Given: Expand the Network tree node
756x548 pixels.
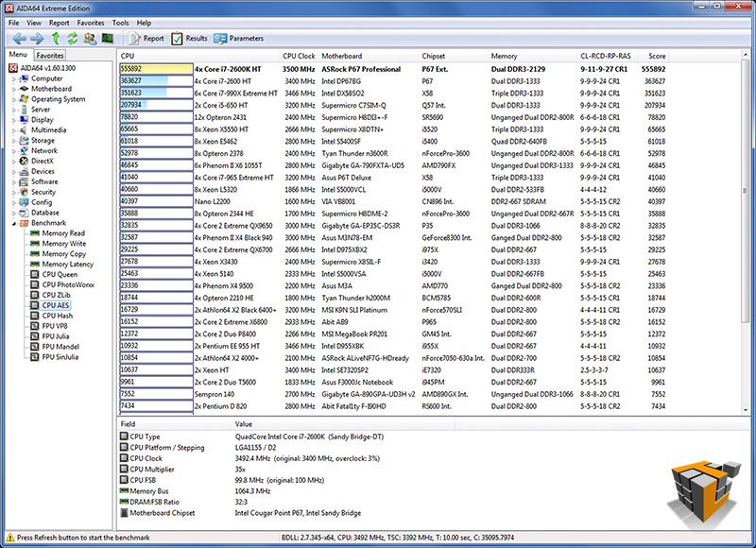Looking at the screenshot, I should click(x=13, y=151).
